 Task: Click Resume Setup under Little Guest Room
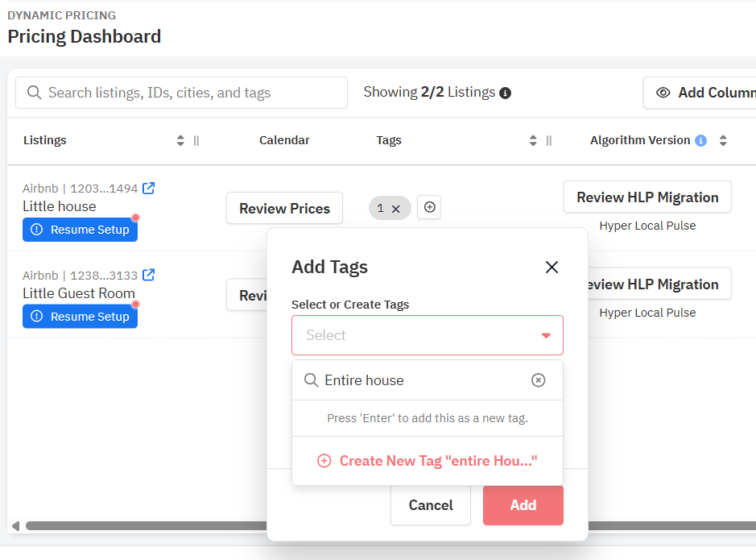click(81, 317)
